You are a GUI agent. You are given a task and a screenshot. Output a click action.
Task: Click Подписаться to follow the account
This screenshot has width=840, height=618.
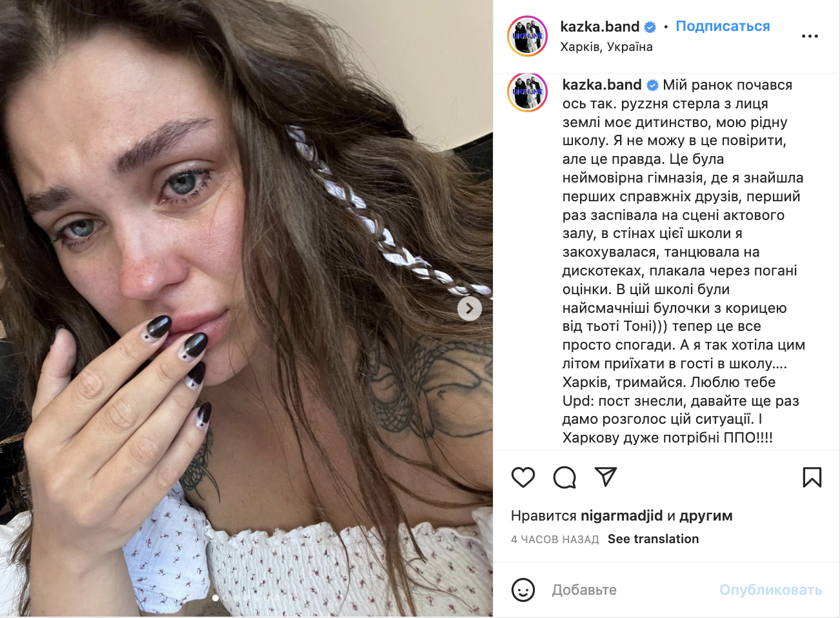click(723, 26)
